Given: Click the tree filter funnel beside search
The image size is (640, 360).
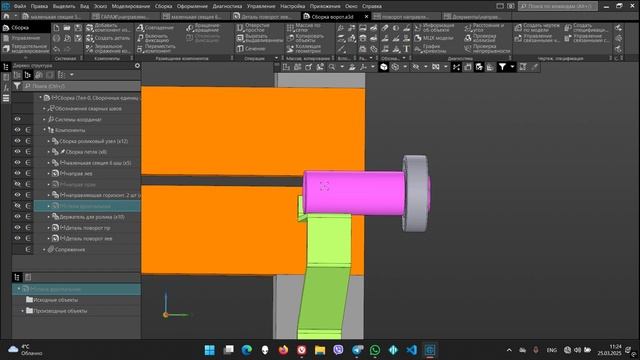Looking at the screenshot, I should pos(17,86).
